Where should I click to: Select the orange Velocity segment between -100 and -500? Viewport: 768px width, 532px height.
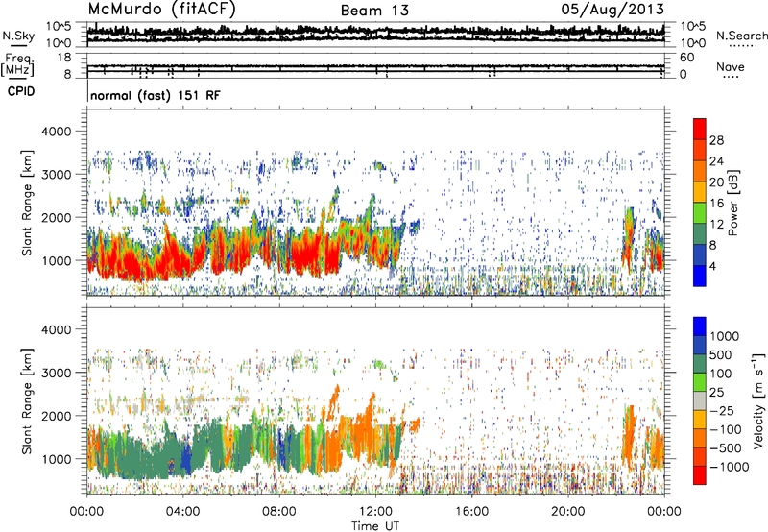[700, 438]
